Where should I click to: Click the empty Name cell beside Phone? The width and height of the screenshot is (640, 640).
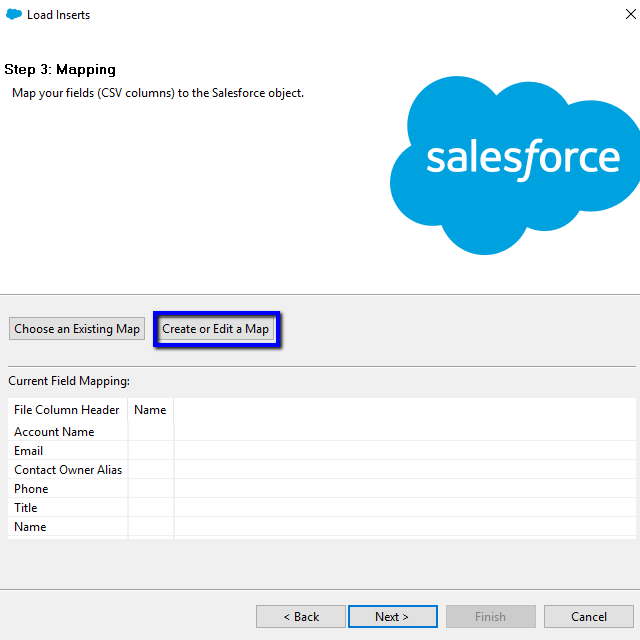[150, 489]
